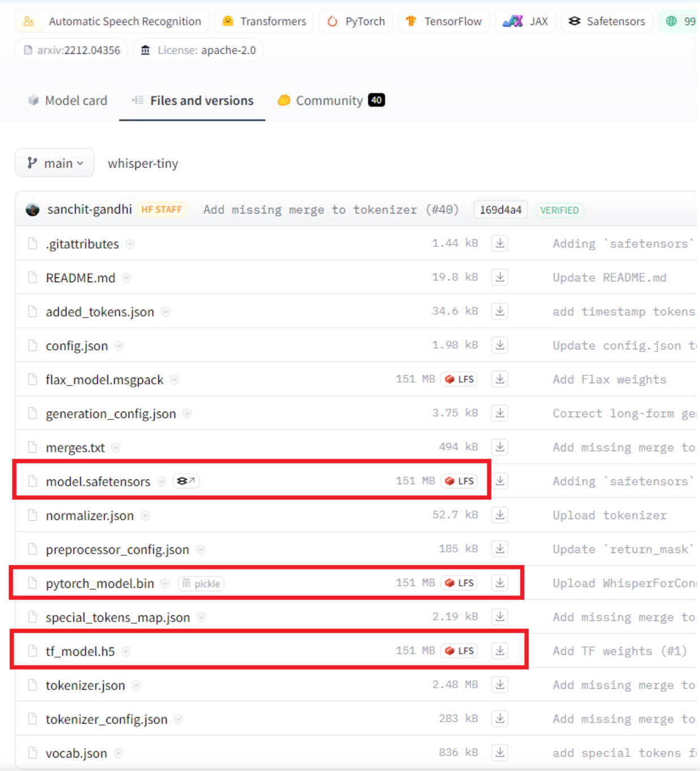This screenshot has height=771, width=700.
Task: Open the tf_model.h5 file
Action: point(80,652)
